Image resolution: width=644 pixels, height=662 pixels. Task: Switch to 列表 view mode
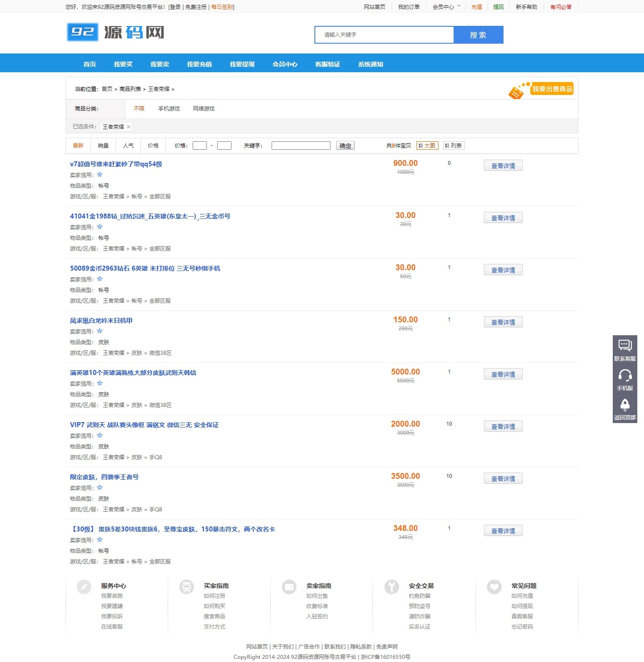pos(454,145)
